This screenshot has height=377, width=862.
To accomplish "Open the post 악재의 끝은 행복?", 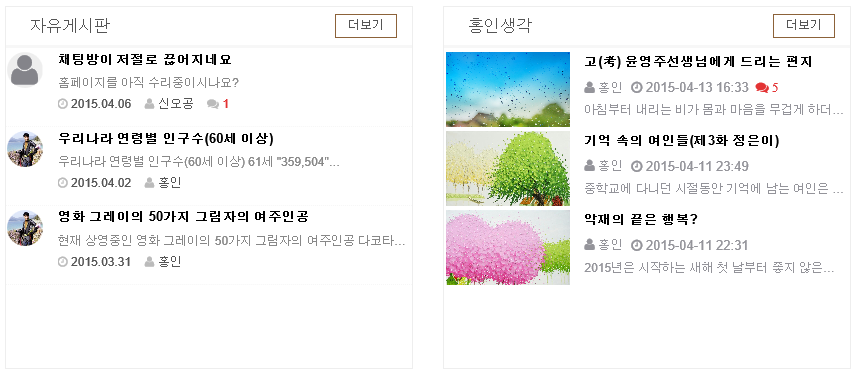I will pos(641,220).
